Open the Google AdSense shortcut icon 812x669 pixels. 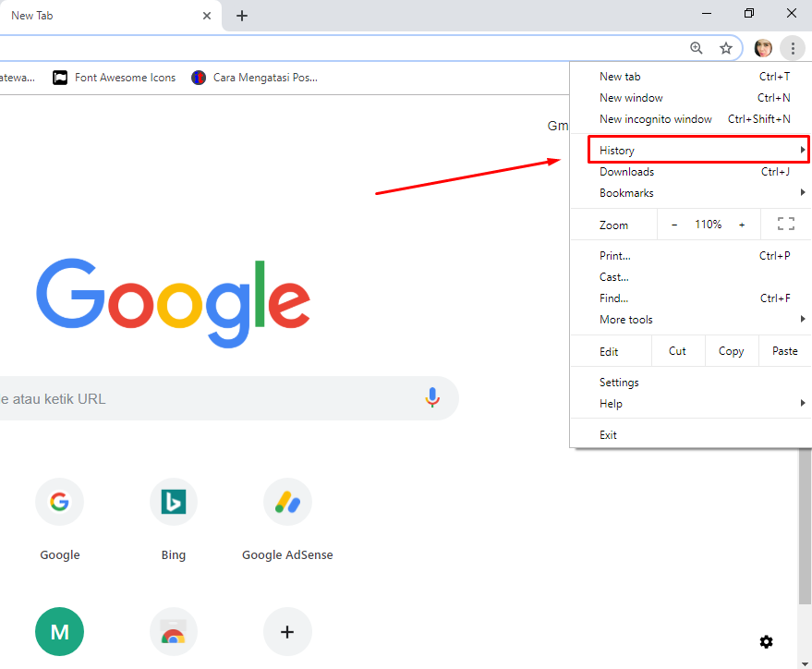tap(287, 502)
